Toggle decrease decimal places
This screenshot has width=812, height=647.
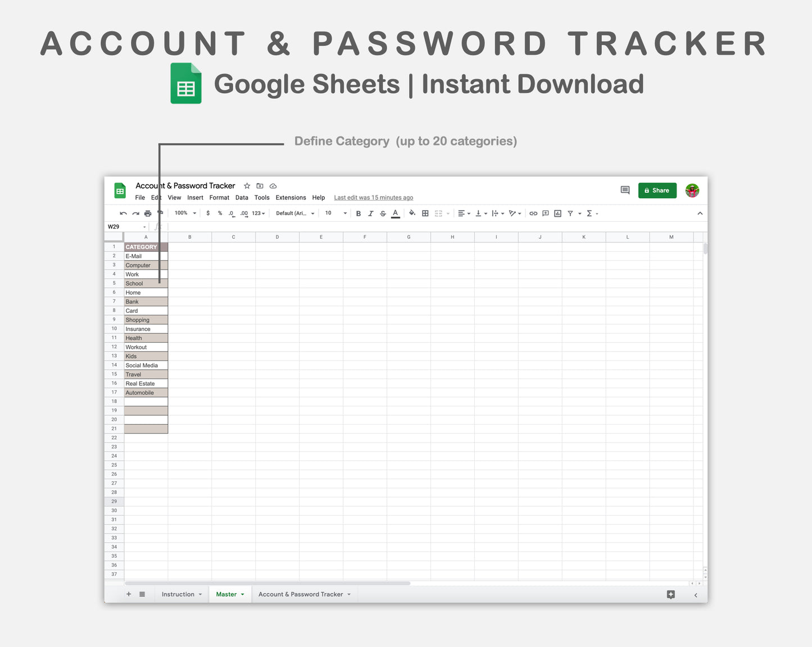point(230,213)
